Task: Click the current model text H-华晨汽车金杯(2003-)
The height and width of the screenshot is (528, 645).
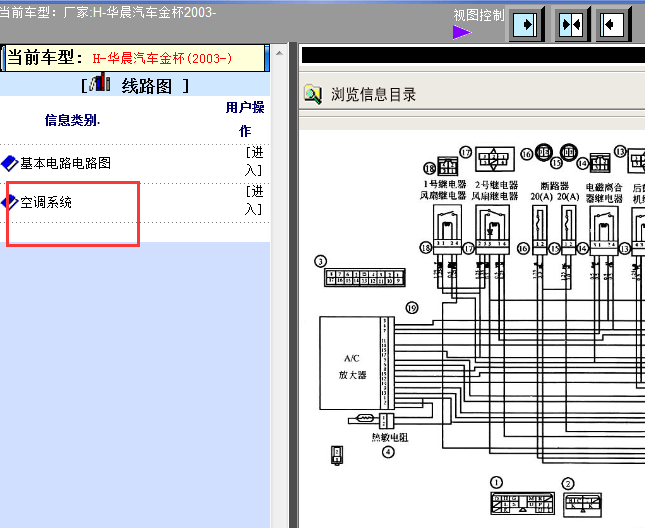Action: click(162, 58)
